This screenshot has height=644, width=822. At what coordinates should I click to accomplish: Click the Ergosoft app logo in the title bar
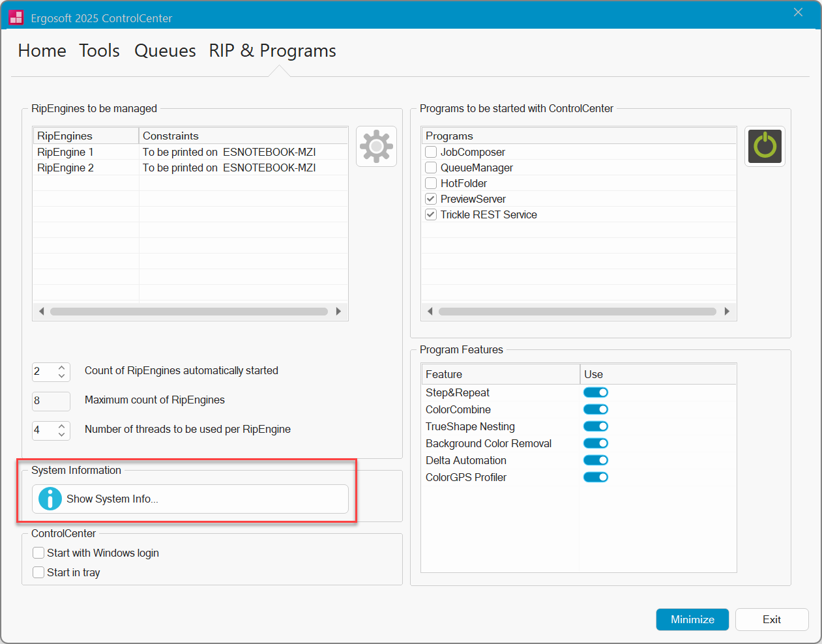[16, 18]
